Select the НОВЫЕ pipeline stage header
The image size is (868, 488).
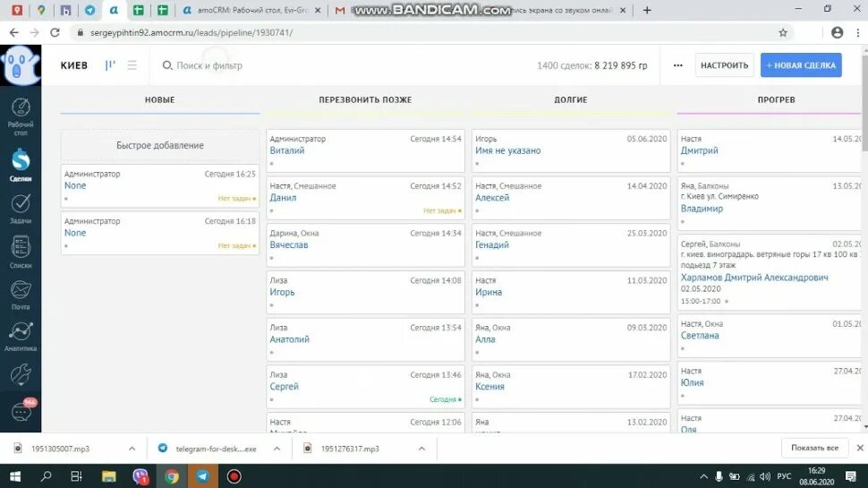[x=159, y=99]
